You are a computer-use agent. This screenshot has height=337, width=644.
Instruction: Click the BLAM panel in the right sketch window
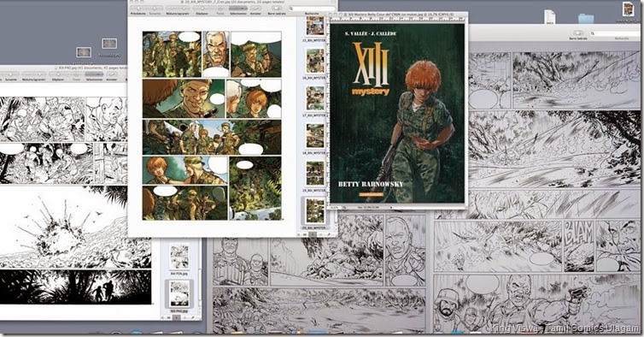point(579,246)
